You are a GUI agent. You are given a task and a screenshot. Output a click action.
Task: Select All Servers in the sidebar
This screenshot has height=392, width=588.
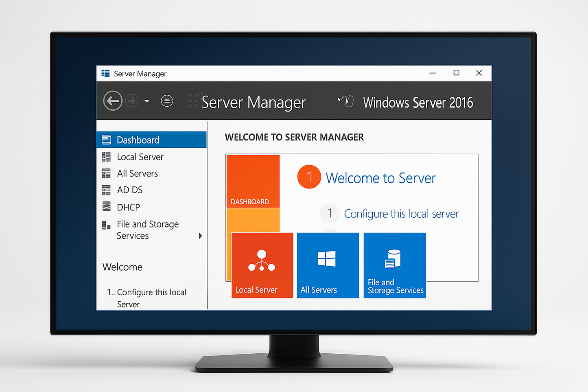[x=137, y=173]
